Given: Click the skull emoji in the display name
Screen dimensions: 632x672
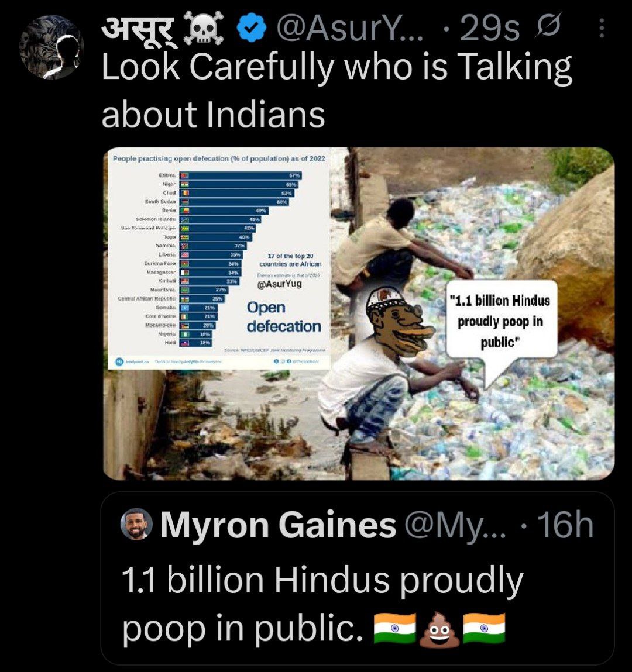Looking at the screenshot, I should [204, 28].
